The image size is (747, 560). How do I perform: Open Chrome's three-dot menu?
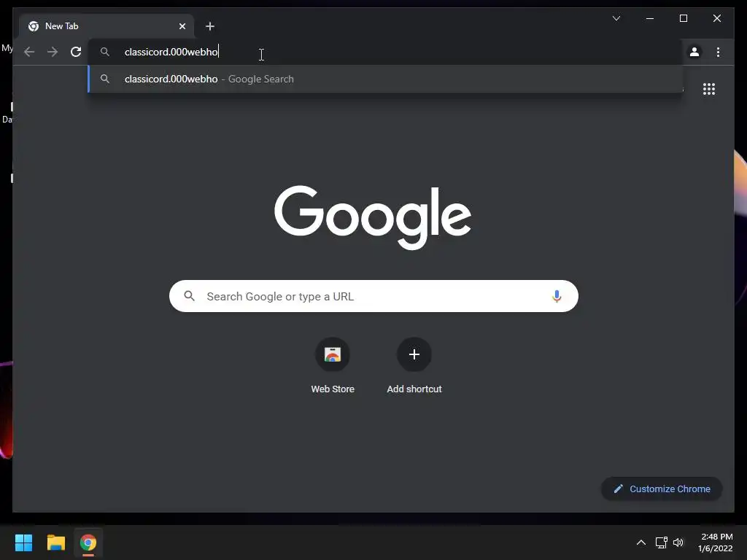718,52
